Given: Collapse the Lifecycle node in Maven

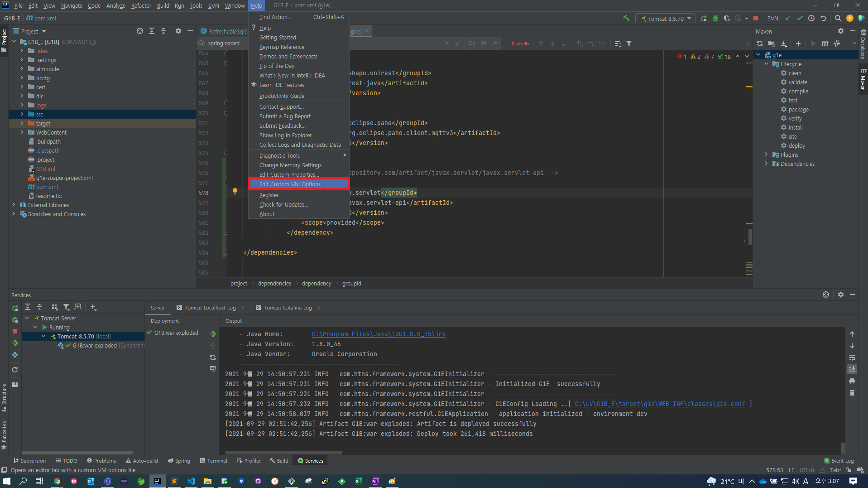Looking at the screenshot, I should (767, 64).
